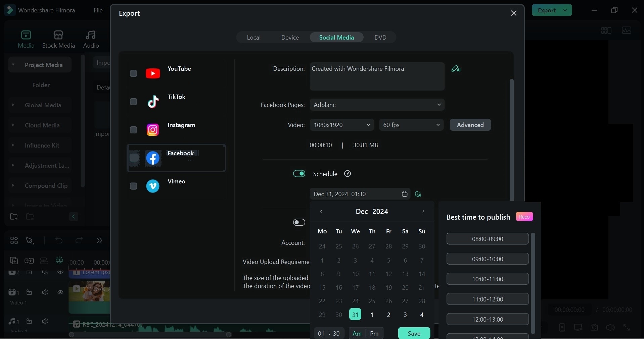Viewport: 644px width, 339px height.
Task: Choose the 12:00-13:00 publish time
Action: pos(488,319)
